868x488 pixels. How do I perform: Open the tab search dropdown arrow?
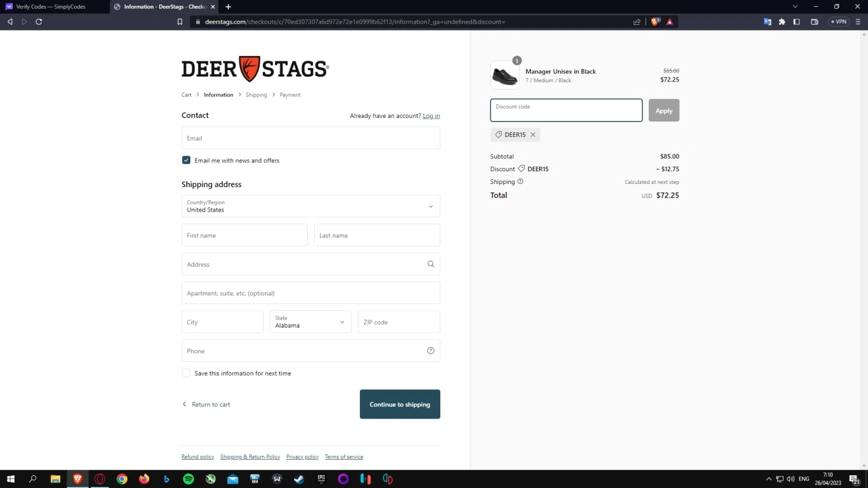795,7
